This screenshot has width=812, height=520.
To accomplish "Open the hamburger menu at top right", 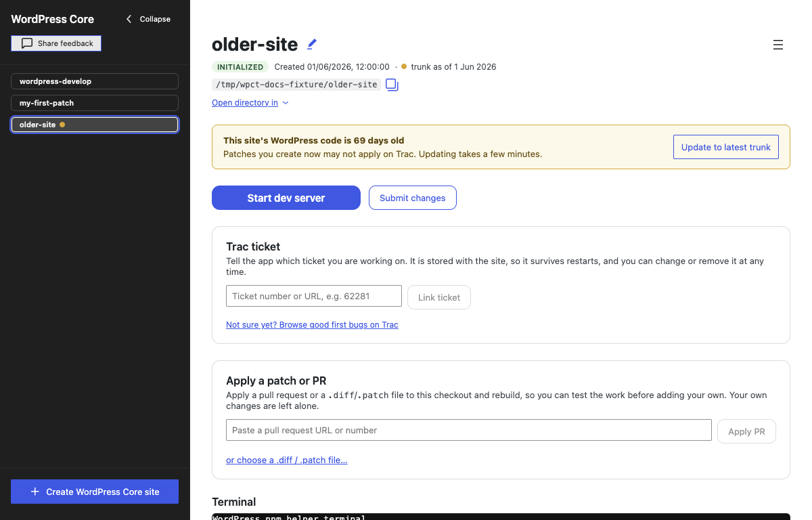I will 778,45.
